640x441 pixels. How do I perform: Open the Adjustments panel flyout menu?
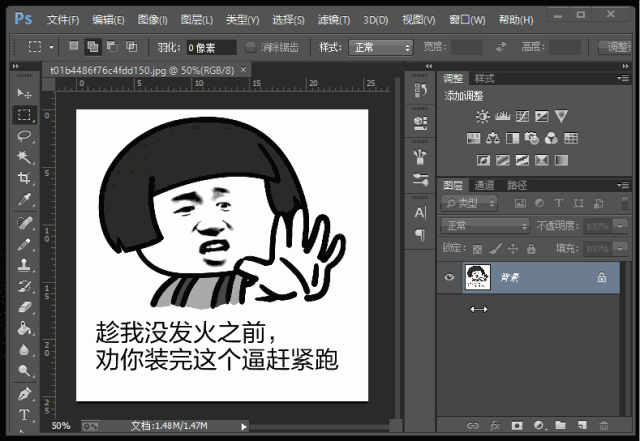point(623,78)
